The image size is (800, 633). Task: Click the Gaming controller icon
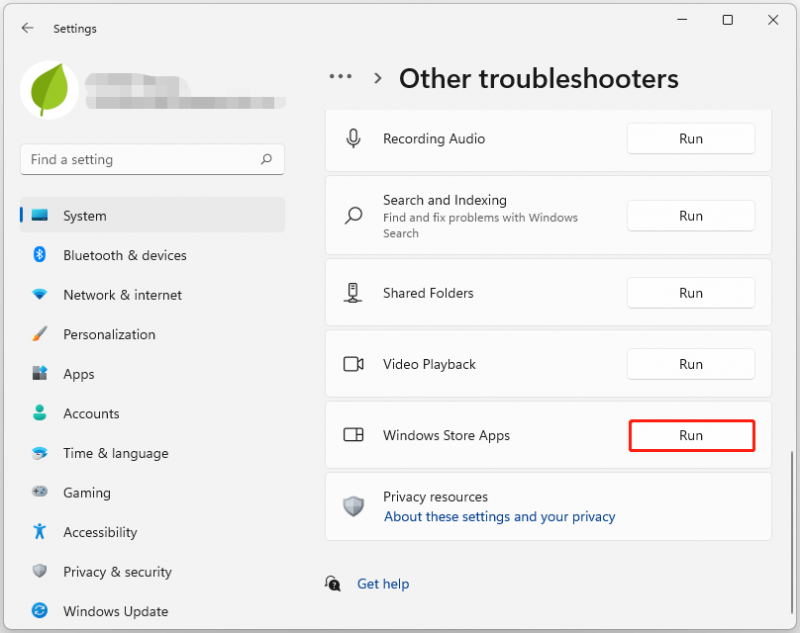[40, 492]
